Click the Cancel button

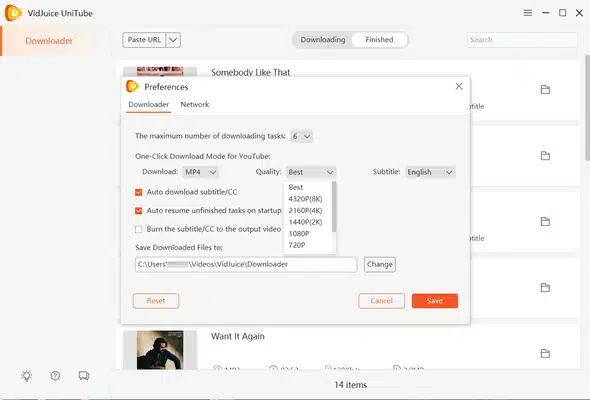(x=382, y=301)
